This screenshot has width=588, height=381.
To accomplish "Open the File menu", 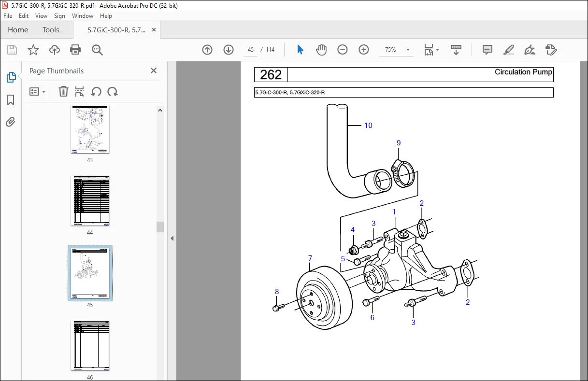I will [8, 16].
